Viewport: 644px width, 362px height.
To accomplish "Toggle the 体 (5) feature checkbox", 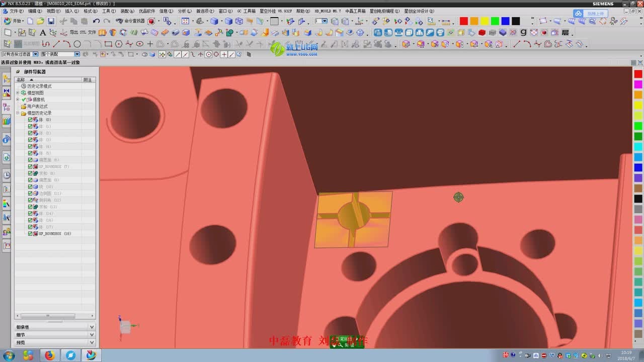I will [30, 153].
